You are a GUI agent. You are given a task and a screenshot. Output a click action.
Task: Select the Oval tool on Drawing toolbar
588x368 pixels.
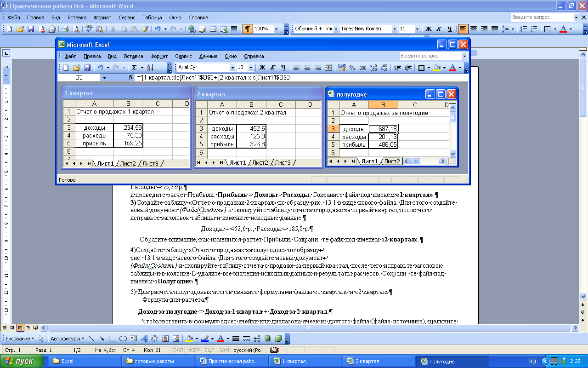click(x=123, y=339)
